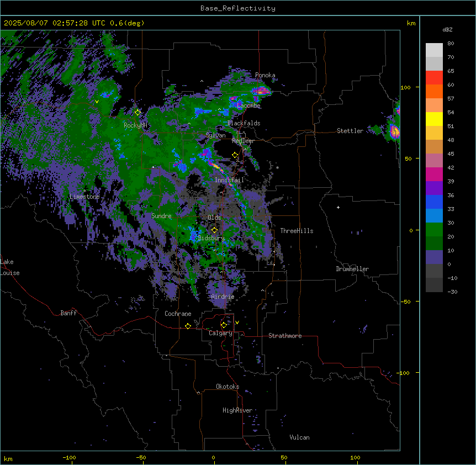
Task: Select the yellow diamond marker between Olds and Didsbury
Action: [x=214, y=230]
